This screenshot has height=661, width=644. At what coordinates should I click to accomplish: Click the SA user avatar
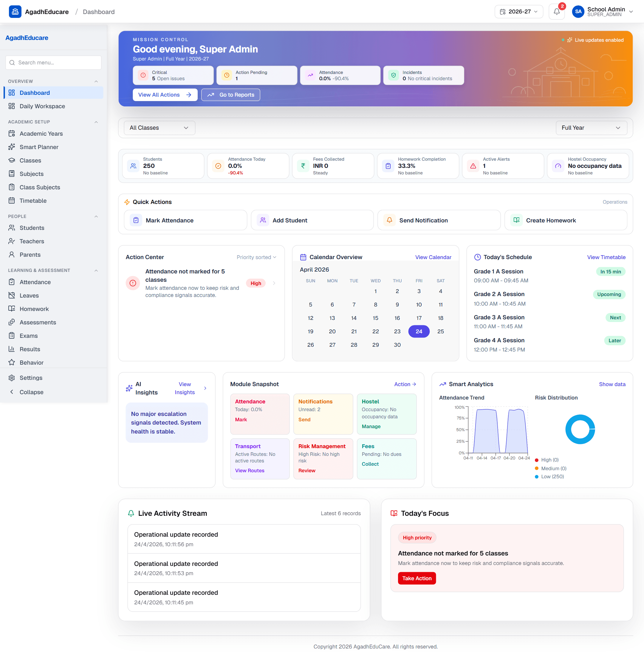click(578, 12)
